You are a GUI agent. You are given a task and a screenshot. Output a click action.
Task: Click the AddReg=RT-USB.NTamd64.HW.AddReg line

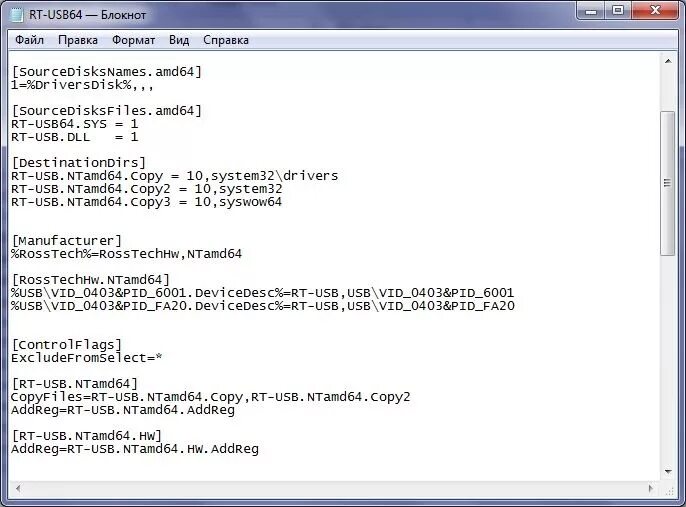pyautogui.click(x=135, y=449)
